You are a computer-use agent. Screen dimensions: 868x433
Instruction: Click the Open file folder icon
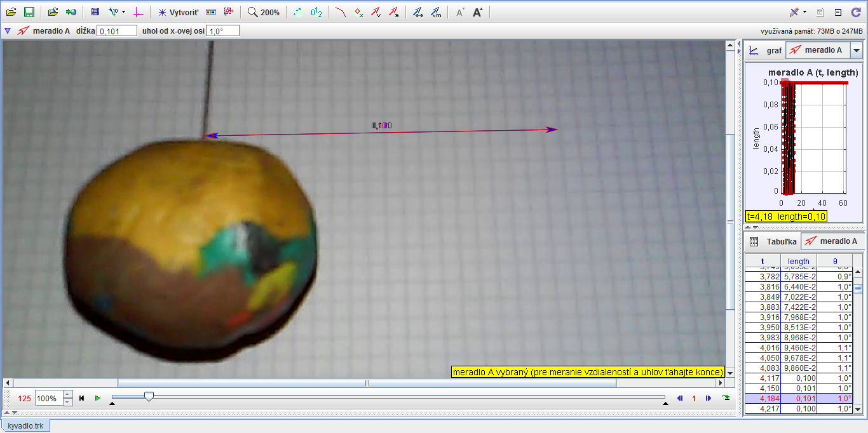click(11, 12)
